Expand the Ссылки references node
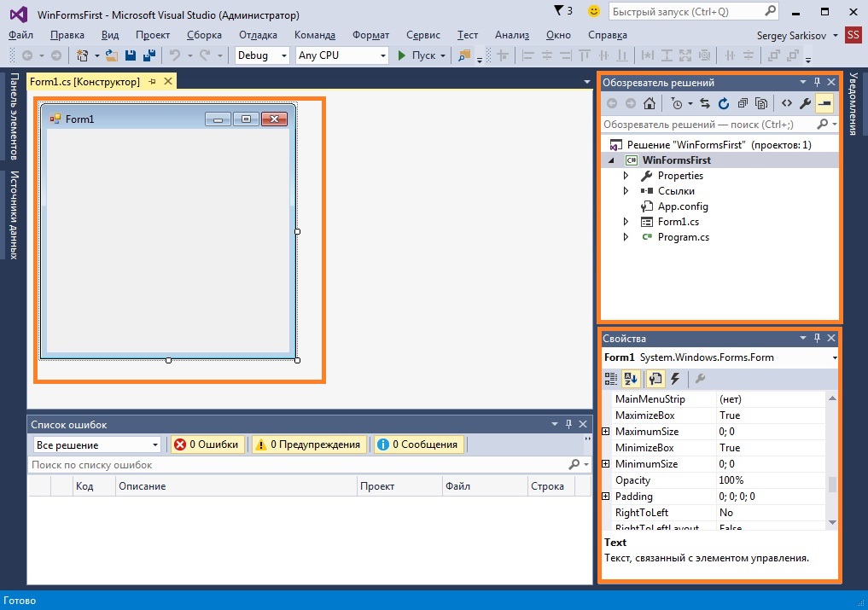Viewport: 868px width, 610px height. click(626, 191)
